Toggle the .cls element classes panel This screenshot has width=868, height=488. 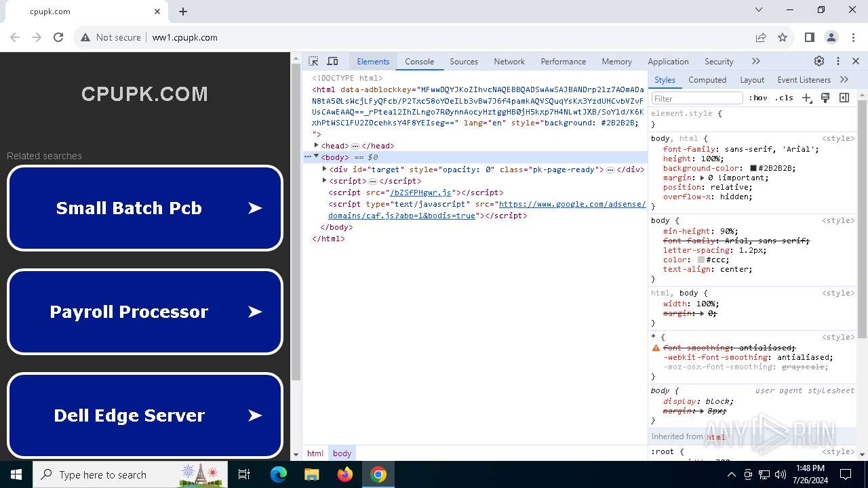784,98
